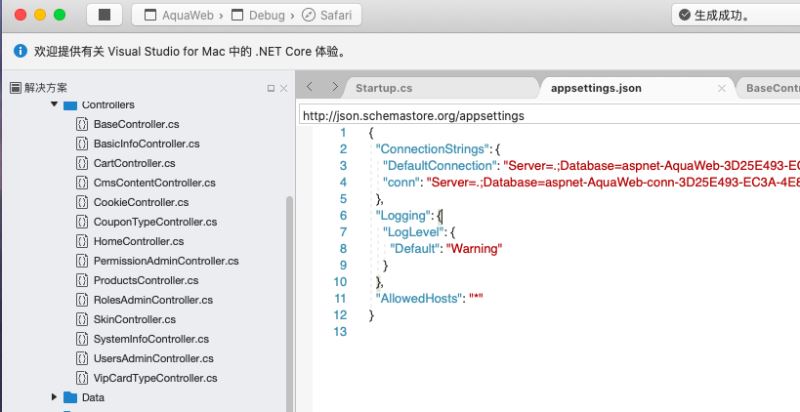
Task: Click the Stop button in toolbar
Action: tap(104, 15)
